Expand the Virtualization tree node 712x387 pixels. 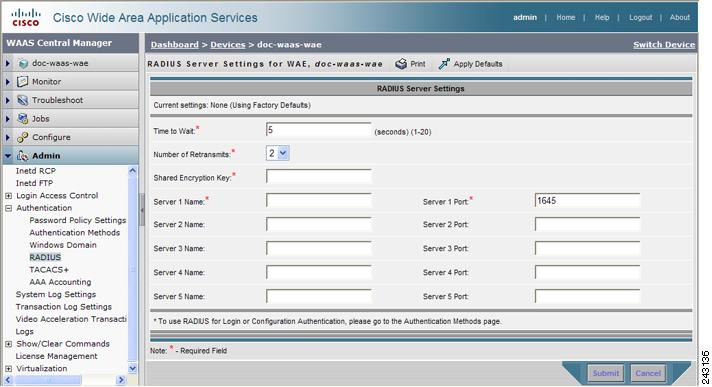[8, 368]
